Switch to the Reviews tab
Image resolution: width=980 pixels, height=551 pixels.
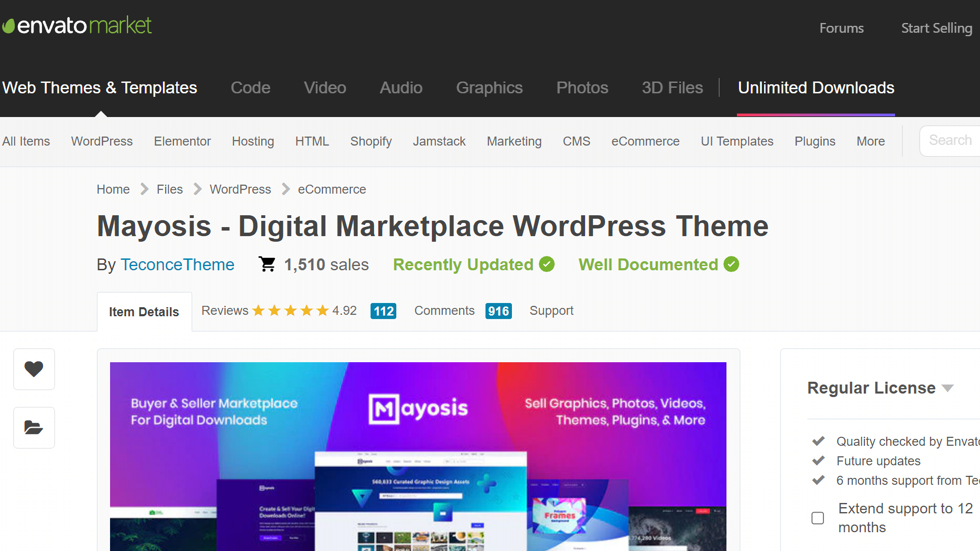click(225, 311)
